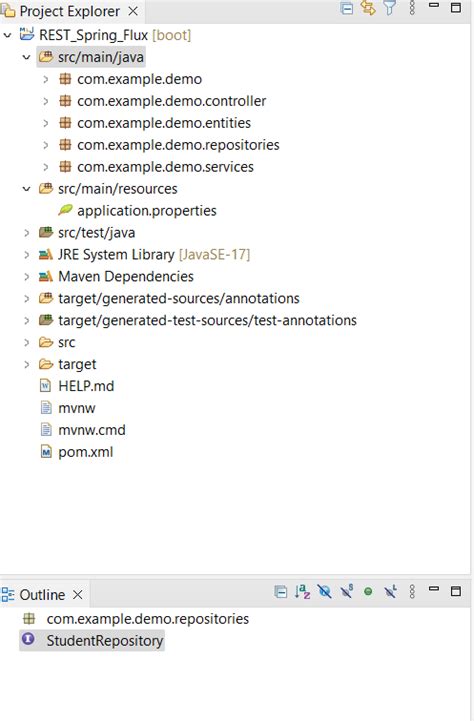Click Collapse All in Outline toolbar

(x=280, y=592)
